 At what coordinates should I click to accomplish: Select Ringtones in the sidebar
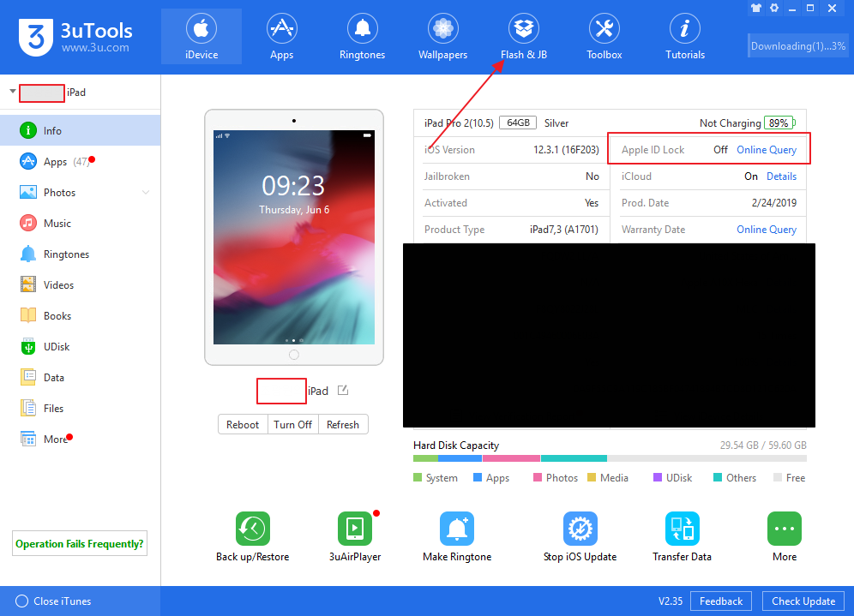[80, 254]
